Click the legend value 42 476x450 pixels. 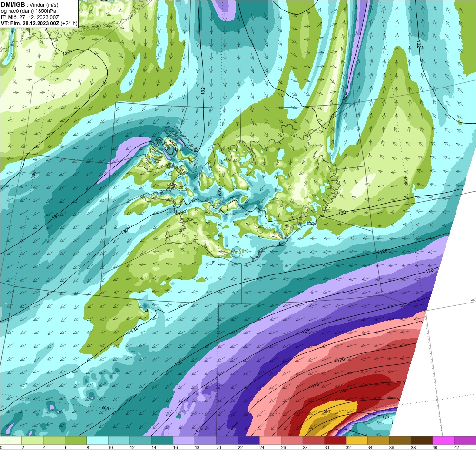tap(456, 447)
